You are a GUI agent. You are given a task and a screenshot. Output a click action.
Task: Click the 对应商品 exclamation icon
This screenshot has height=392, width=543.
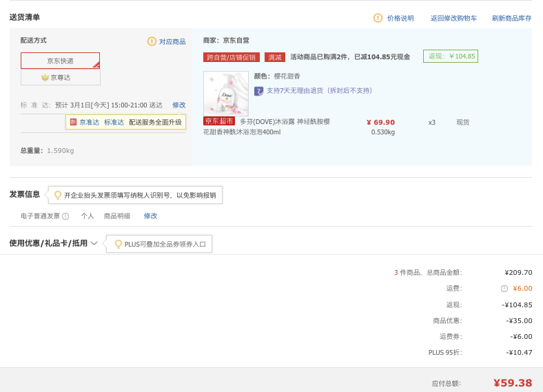point(152,41)
